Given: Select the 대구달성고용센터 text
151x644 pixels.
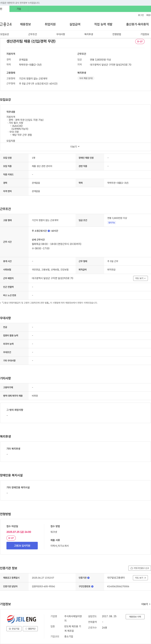Looking at the screenshot, I should click(x=116, y=578).
